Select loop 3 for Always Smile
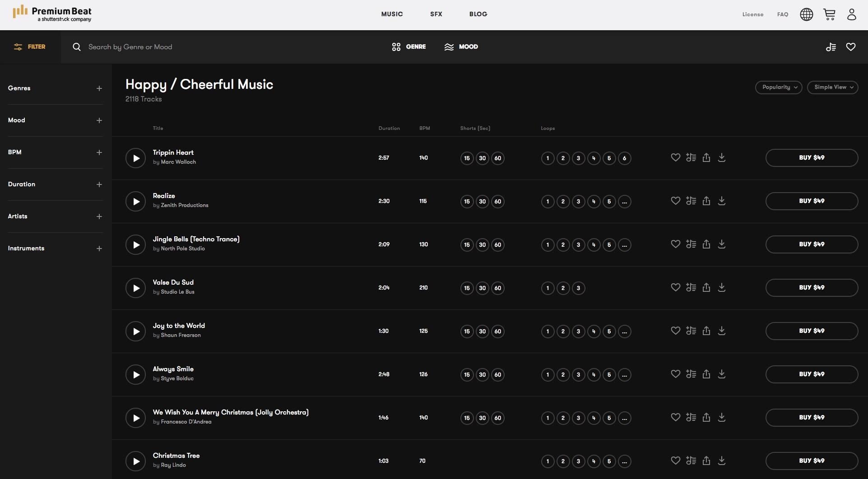This screenshot has height=479, width=868. pos(578,374)
